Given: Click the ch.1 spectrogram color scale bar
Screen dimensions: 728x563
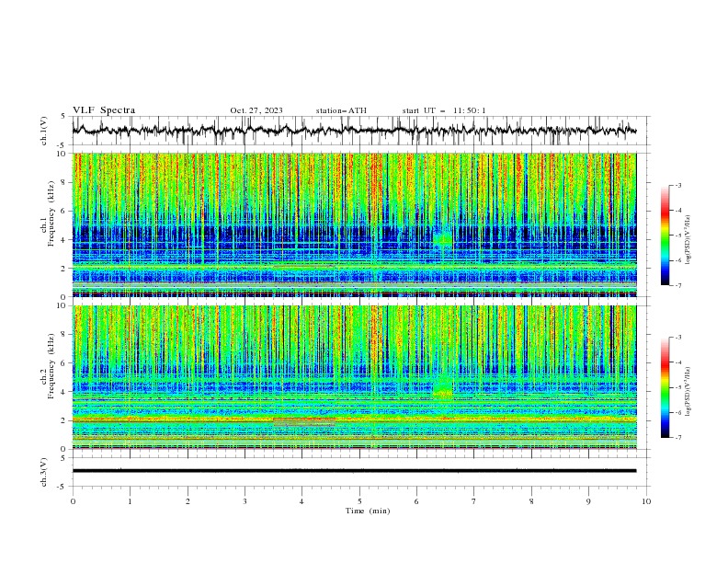Looking at the screenshot, I should click(665, 236).
